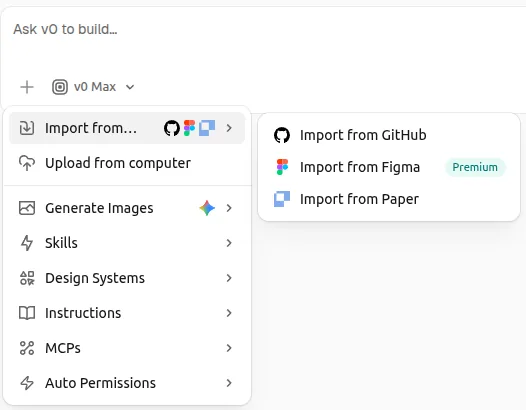The image size is (526, 410).
Task: Open the Skills menu entry
Action: click(x=127, y=243)
